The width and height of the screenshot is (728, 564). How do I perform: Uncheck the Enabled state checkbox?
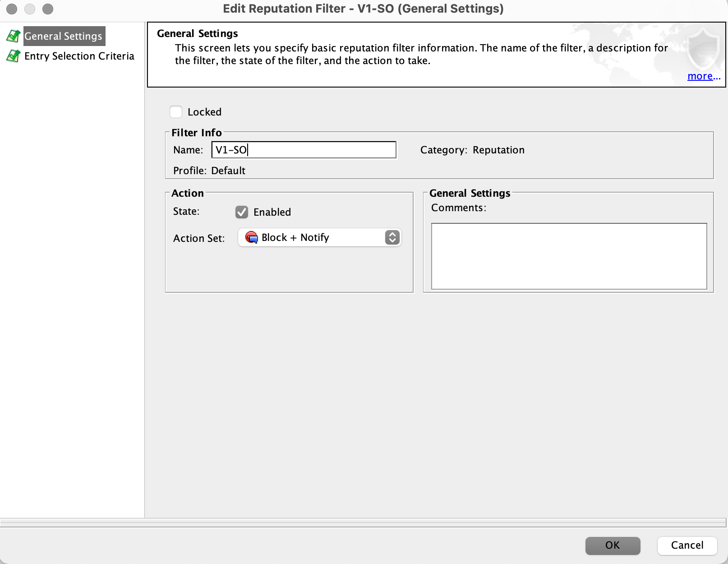pos(242,212)
